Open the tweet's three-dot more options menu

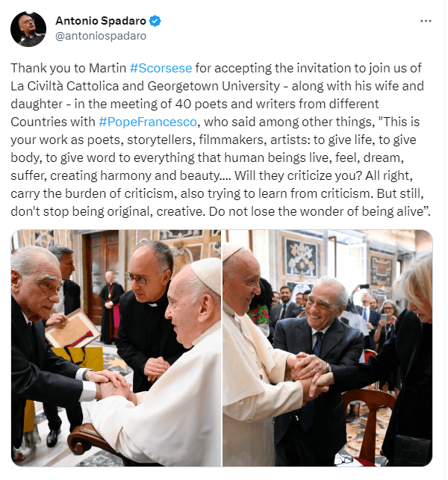(x=426, y=21)
